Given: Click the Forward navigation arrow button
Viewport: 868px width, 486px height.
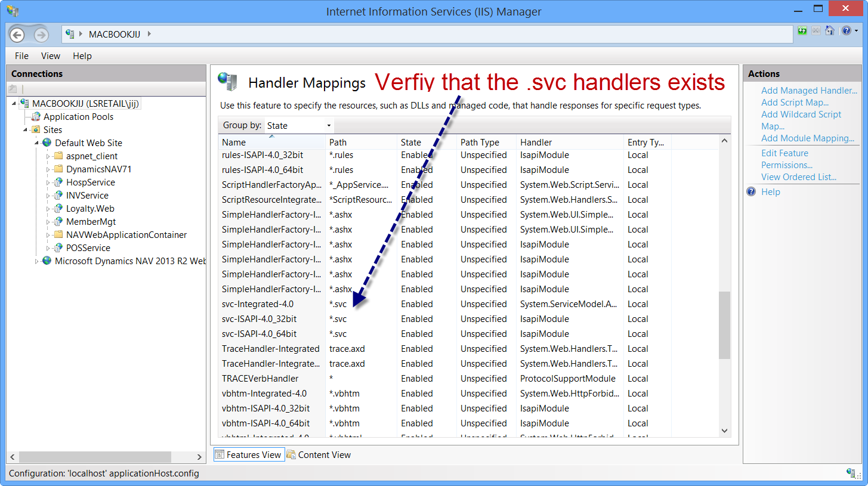Looking at the screenshot, I should click(41, 35).
